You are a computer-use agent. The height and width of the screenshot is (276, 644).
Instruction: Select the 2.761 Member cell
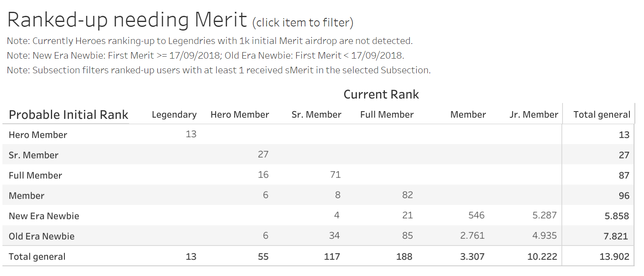[x=472, y=236]
